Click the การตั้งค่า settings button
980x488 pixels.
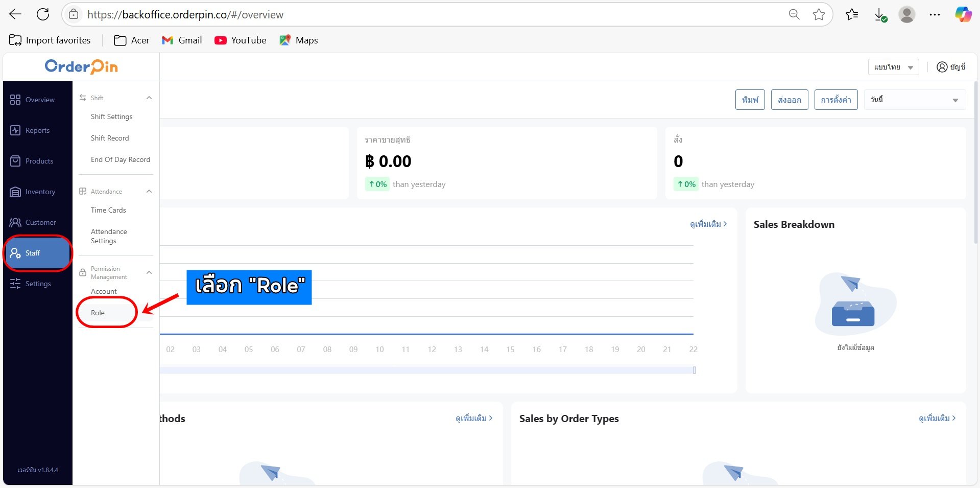click(x=836, y=100)
